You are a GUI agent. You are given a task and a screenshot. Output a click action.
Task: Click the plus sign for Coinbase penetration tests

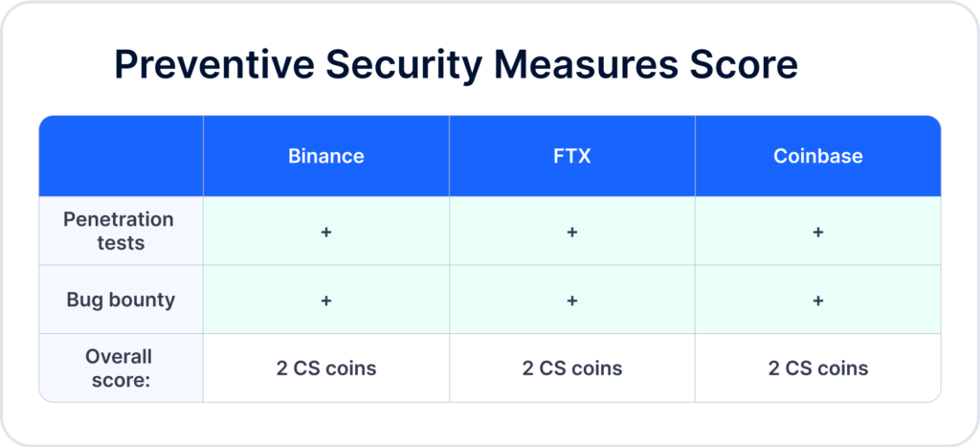click(817, 232)
